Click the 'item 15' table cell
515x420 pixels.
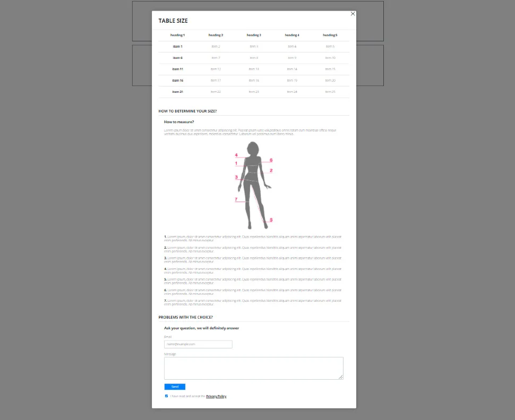(x=330, y=69)
